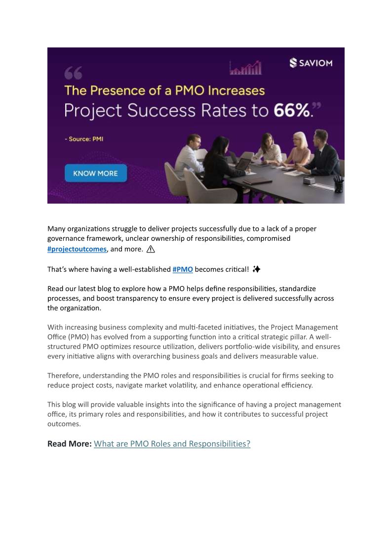
Task: Click the "Read More:" bold label
Action: point(70,443)
